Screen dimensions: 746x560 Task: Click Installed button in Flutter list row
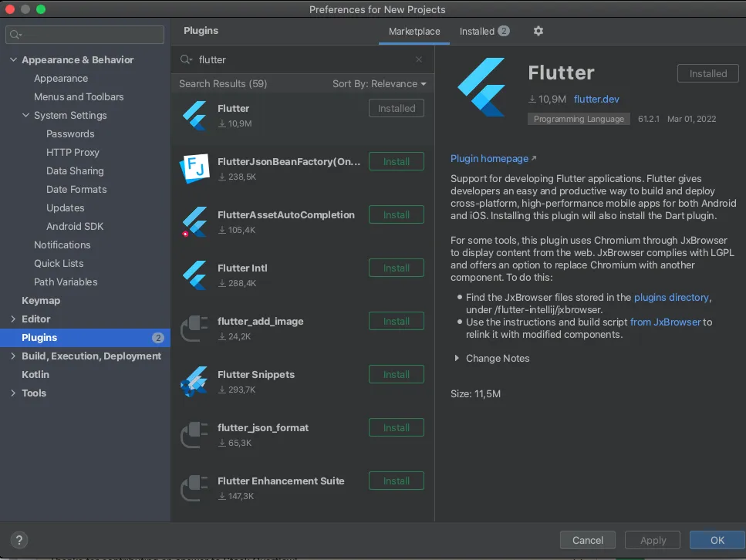pos(397,108)
